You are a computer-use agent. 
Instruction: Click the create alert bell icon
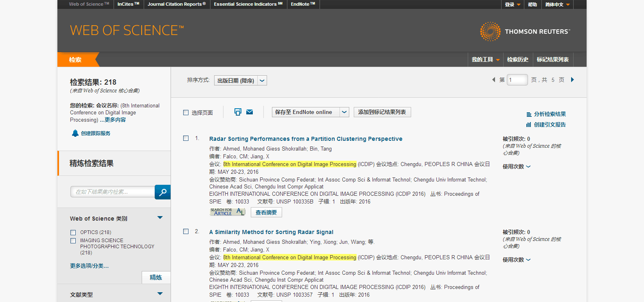point(75,133)
